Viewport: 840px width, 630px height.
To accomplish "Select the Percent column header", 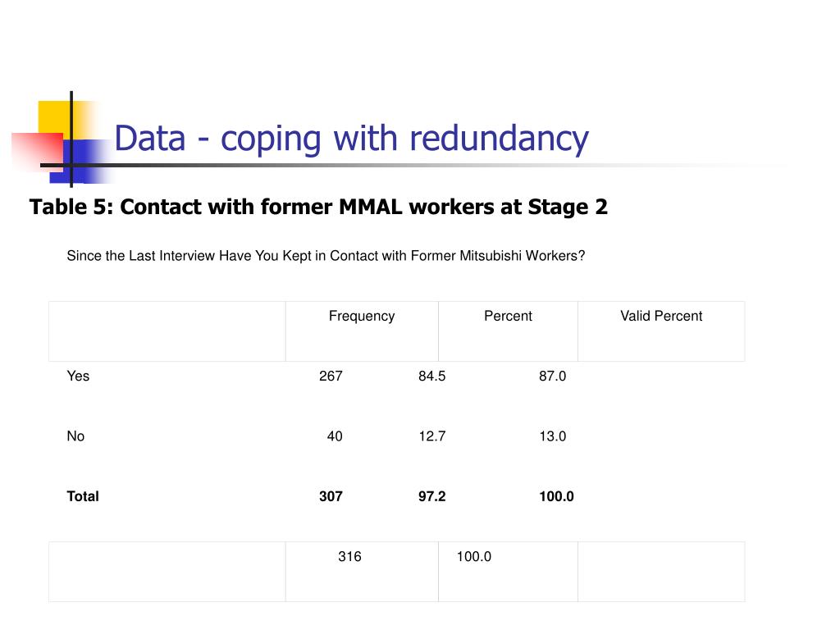I will tap(508, 316).
